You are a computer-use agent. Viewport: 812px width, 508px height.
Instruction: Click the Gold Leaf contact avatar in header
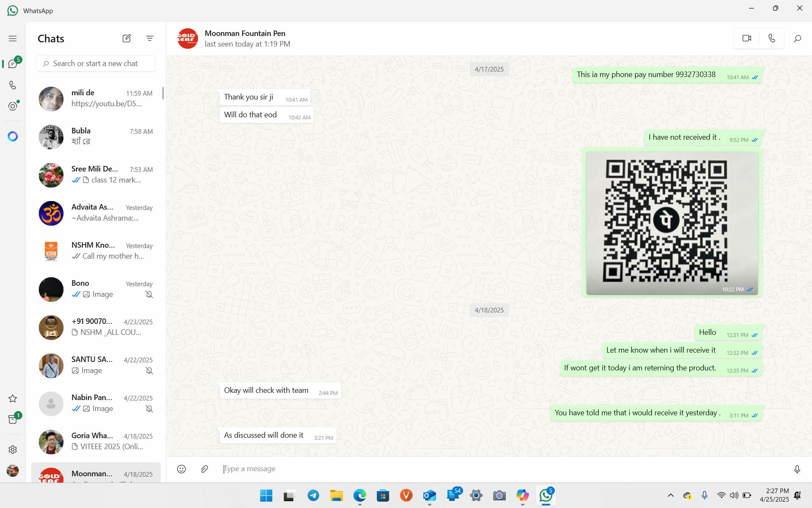click(x=187, y=39)
